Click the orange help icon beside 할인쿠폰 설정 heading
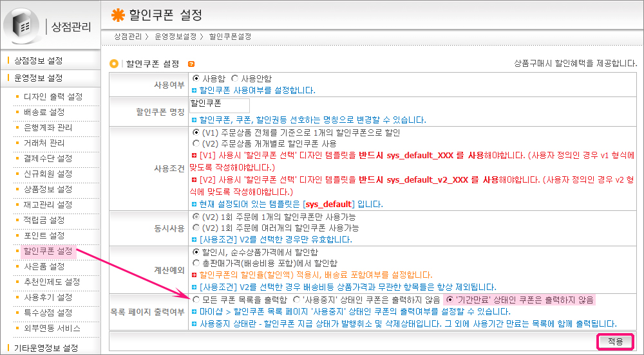Image resolution: width=644 pixels, height=355 pixels. coord(191,64)
